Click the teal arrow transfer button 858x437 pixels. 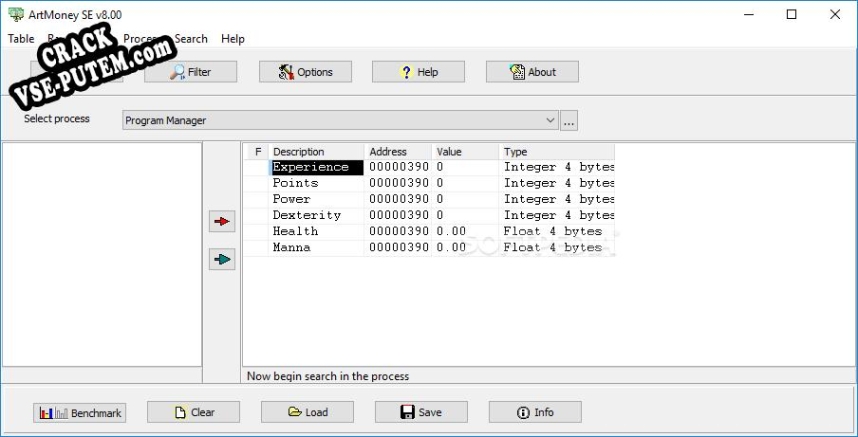coord(222,259)
